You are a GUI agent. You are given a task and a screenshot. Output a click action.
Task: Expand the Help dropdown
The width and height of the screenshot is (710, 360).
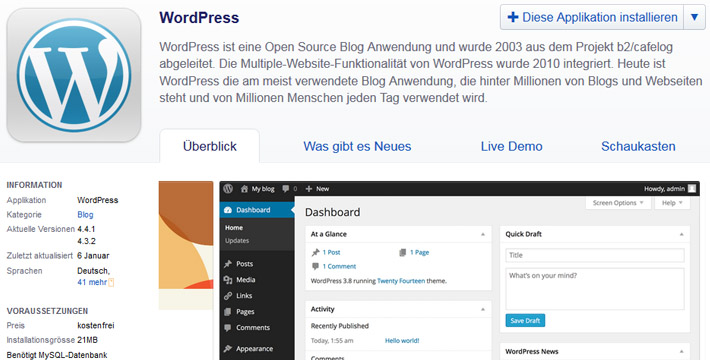click(x=672, y=203)
